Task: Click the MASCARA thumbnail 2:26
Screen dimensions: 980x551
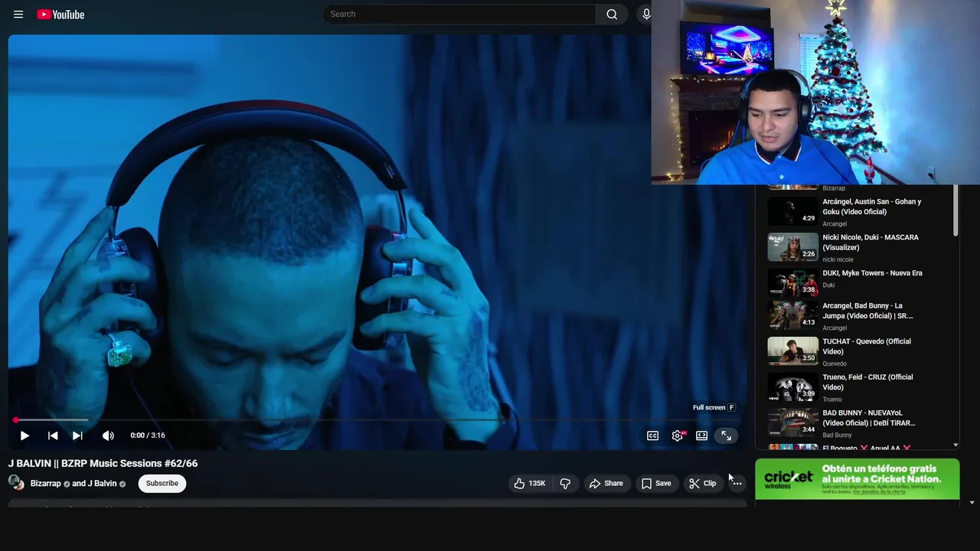Action: pyautogui.click(x=792, y=247)
